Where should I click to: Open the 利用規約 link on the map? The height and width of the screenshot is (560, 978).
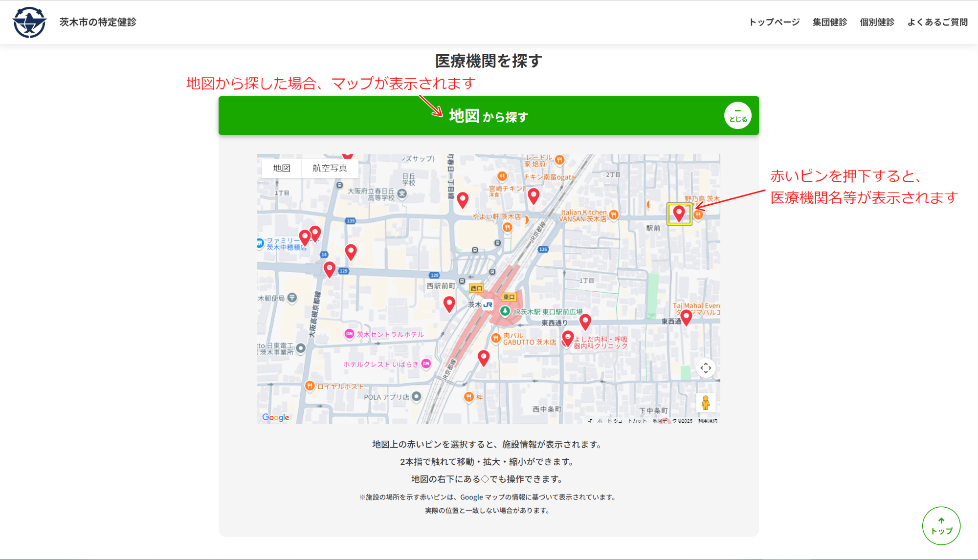[x=708, y=421]
